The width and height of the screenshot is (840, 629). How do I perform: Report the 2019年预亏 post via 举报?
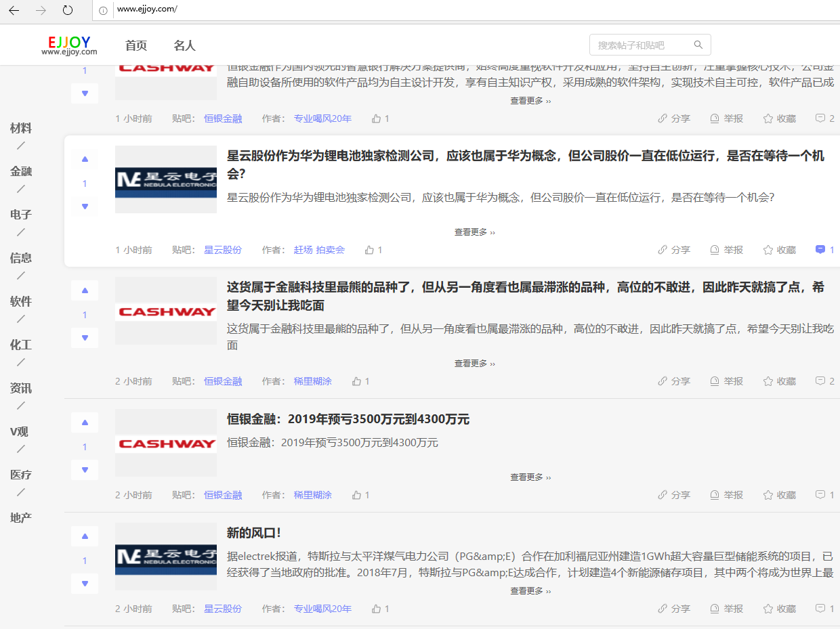tap(726, 495)
